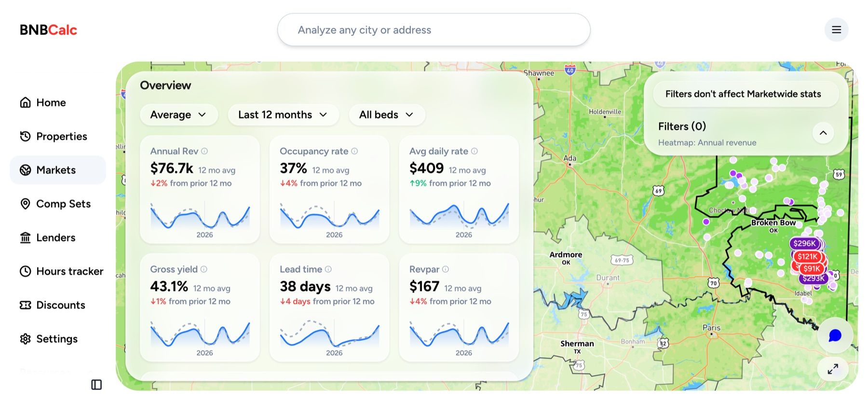Click the Markets globe icon

[26, 170]
